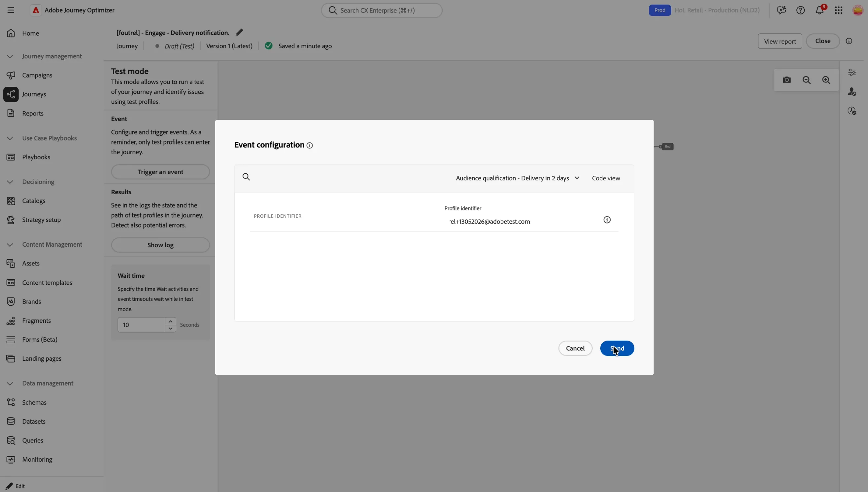Viewport: 868px width, 492px height.
Task: Open journey properties sliders icon
Action: point(852,72)
